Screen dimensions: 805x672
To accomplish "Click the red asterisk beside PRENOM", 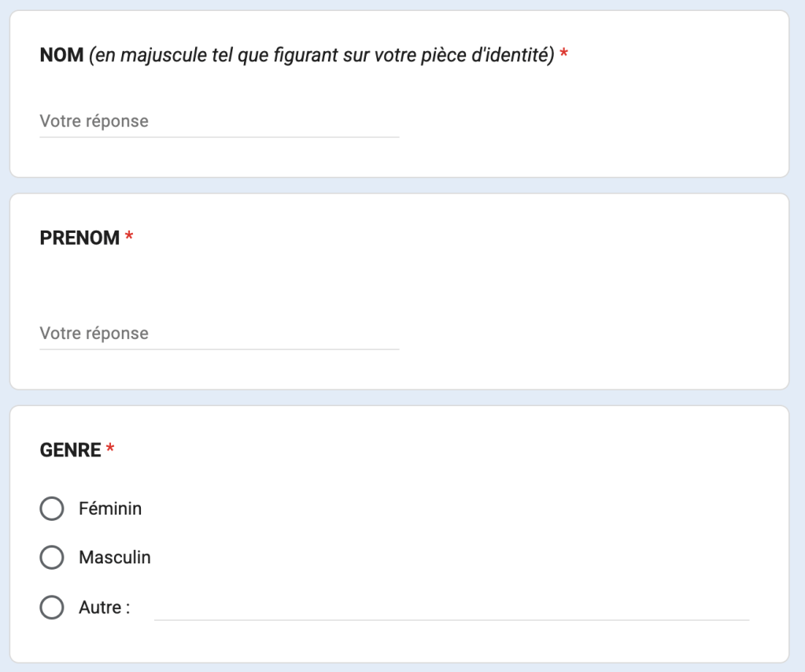I will coord(129,236).
